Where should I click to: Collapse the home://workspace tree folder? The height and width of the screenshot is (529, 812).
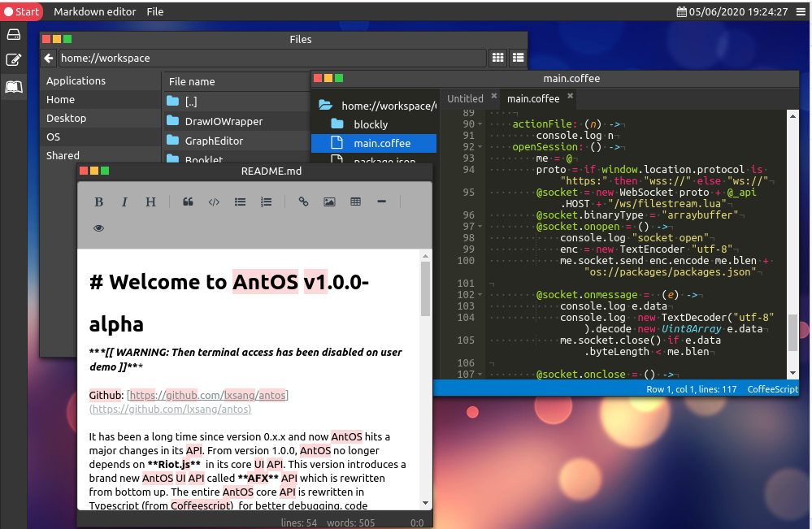pos(325,106)
